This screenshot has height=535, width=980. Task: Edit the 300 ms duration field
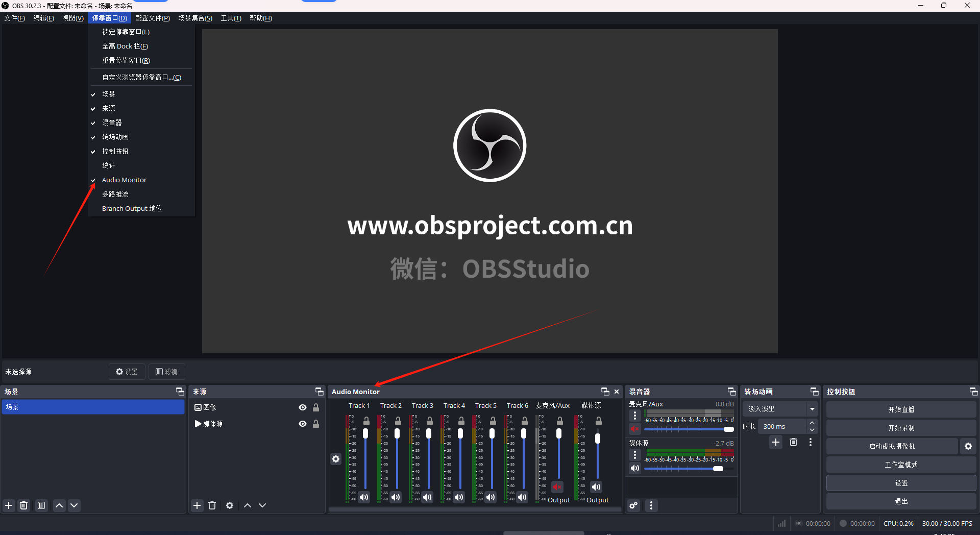click(x=782, y=426)
